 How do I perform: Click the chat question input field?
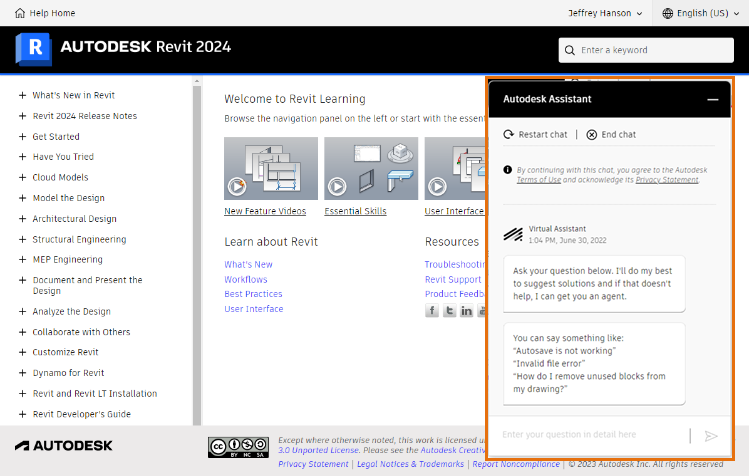(x=592, y=435)
